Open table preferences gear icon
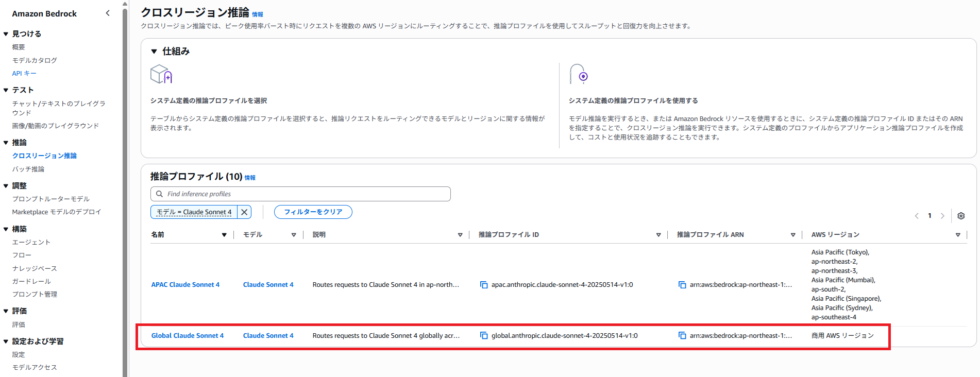This screenshot has height=377, width=980. [x=961, y=216]
